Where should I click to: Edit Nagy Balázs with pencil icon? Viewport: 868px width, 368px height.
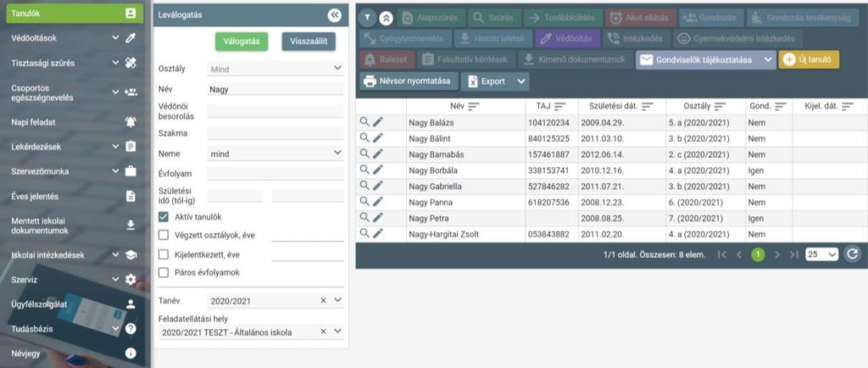(377, 122)
